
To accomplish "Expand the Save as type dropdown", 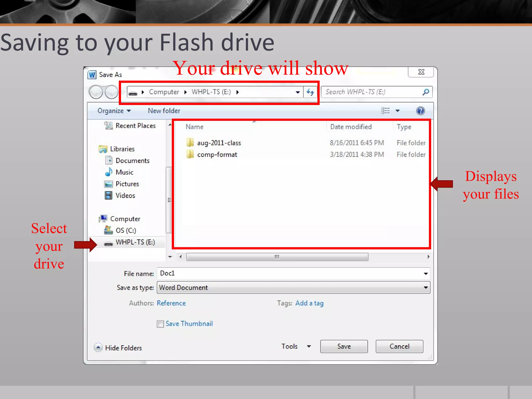I will pyautogui.click(x=425, y=288).
